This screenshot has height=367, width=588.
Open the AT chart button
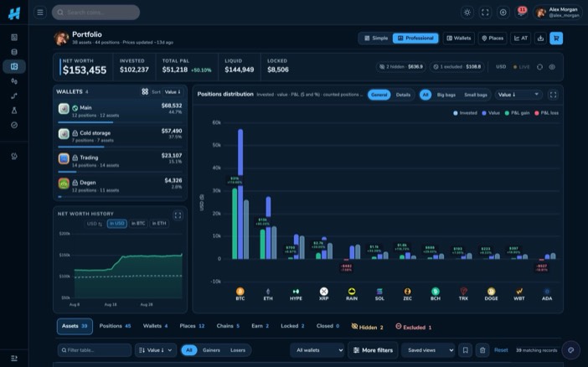[520, 39]
